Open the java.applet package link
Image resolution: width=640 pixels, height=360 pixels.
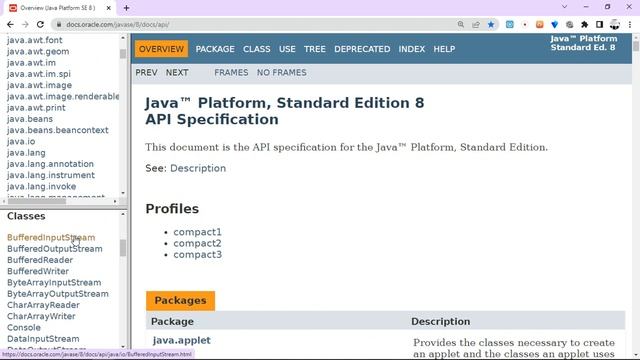182,340
